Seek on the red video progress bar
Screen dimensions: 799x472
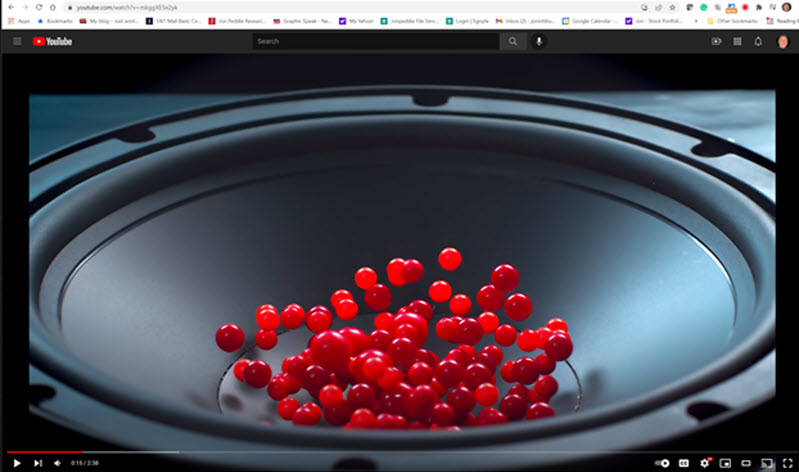(x=44, y=452)
